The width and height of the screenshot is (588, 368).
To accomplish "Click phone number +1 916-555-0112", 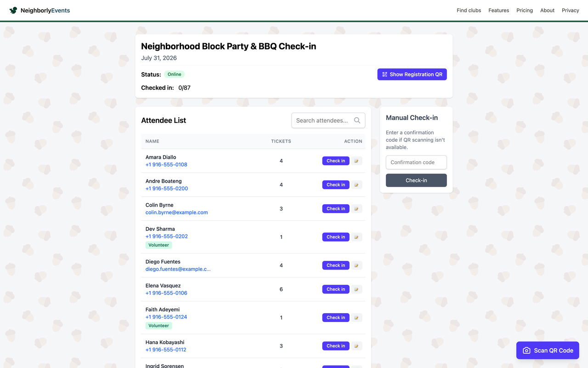I will coord(166,350).
